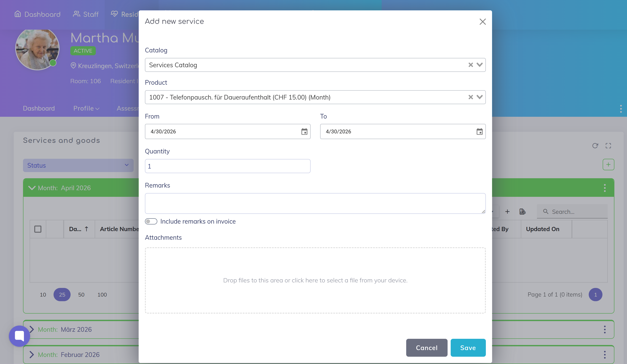This screenshot has width=627, height=364.
Task: Click the Save button
Action: point(468,348)
